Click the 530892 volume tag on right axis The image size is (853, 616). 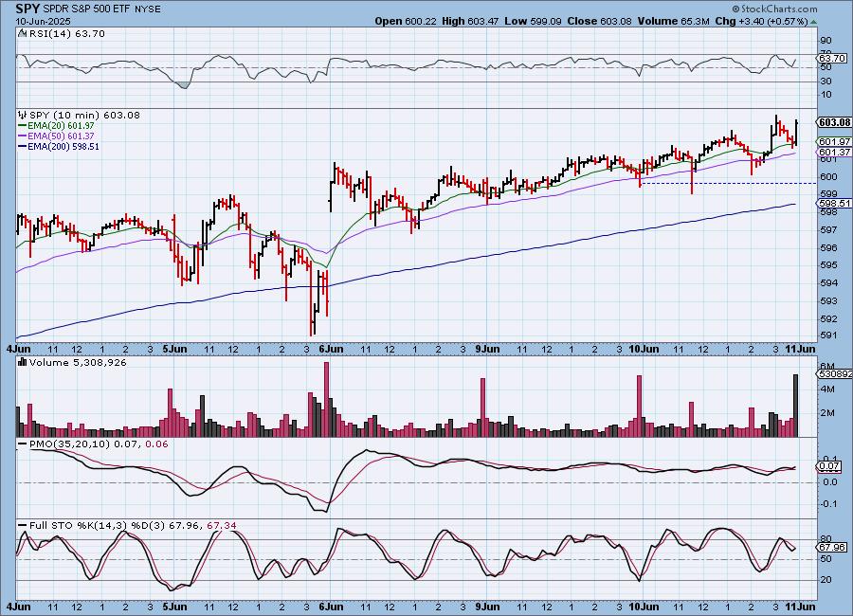[x=835, y=373]
